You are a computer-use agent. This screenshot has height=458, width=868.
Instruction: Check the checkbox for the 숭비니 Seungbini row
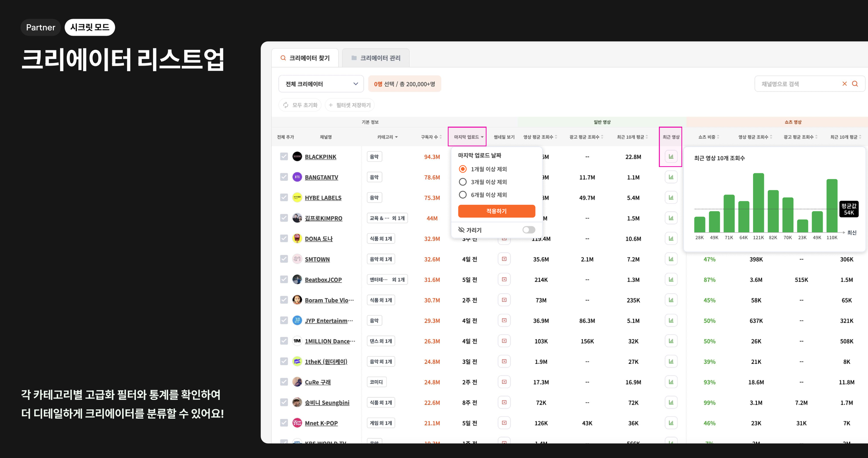[284, 402]
